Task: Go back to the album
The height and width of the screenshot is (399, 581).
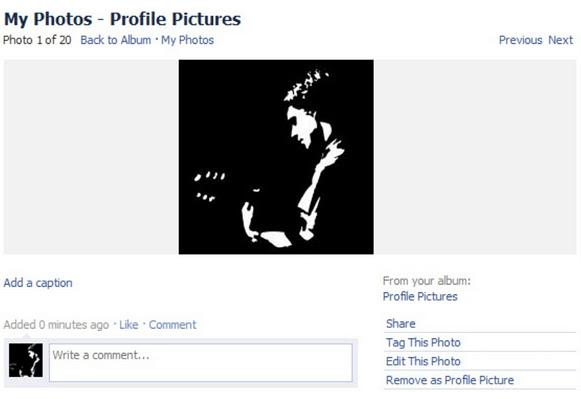Action: 116,40
